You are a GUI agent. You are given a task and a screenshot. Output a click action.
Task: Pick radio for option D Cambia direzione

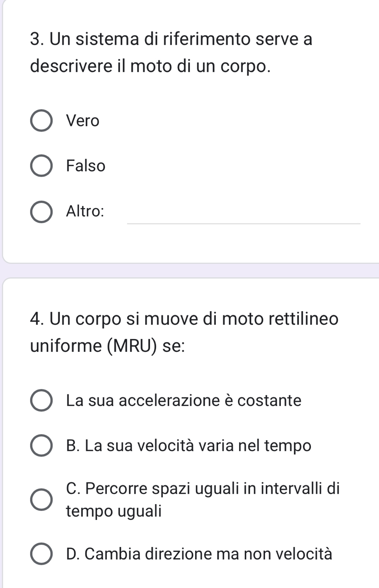(x=41, y=554)
